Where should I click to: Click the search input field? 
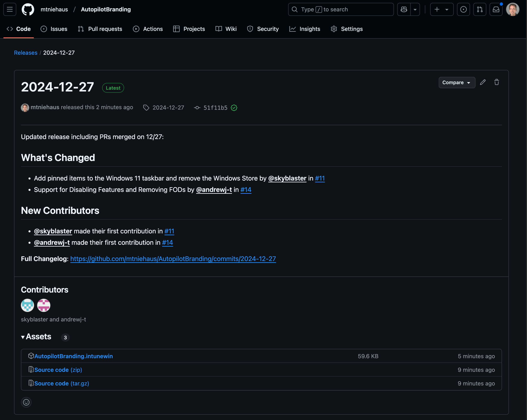(341, 10)
